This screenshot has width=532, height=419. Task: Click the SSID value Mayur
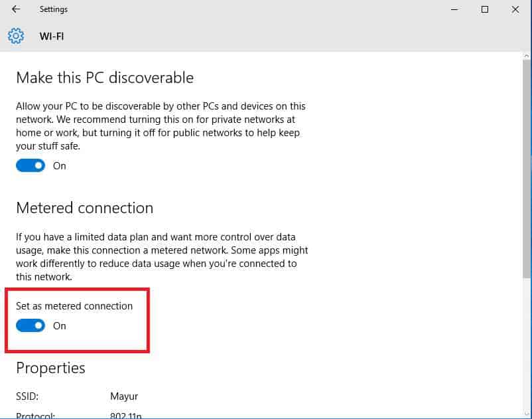[x=124, y=396]
